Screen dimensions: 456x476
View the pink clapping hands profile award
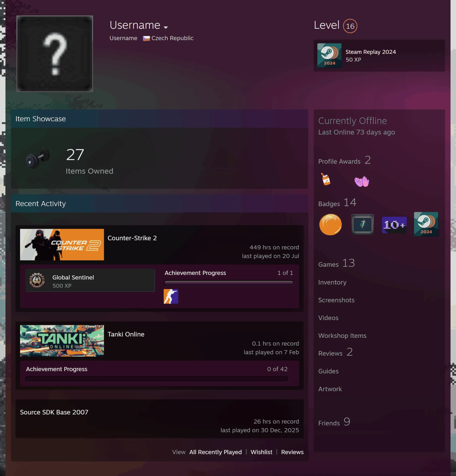(x=362, y=181)
